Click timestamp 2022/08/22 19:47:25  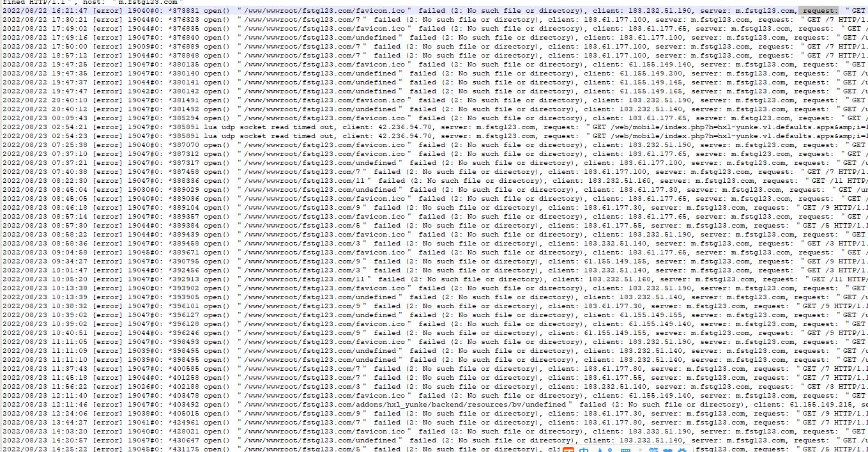45,65
